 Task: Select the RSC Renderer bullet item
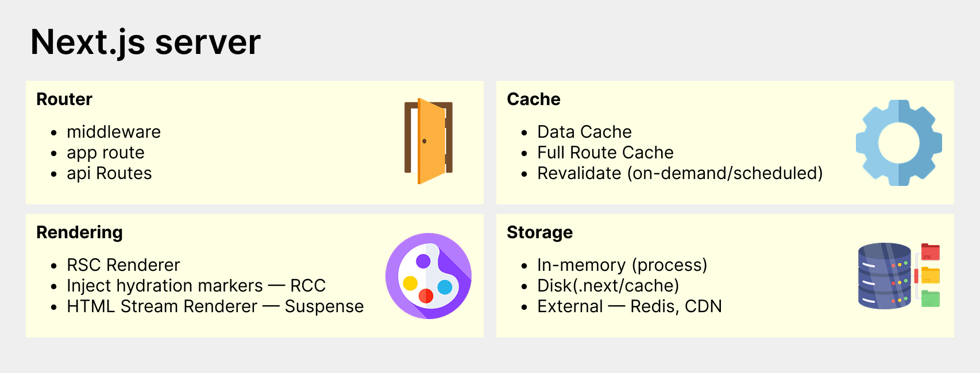pos(124,265)
